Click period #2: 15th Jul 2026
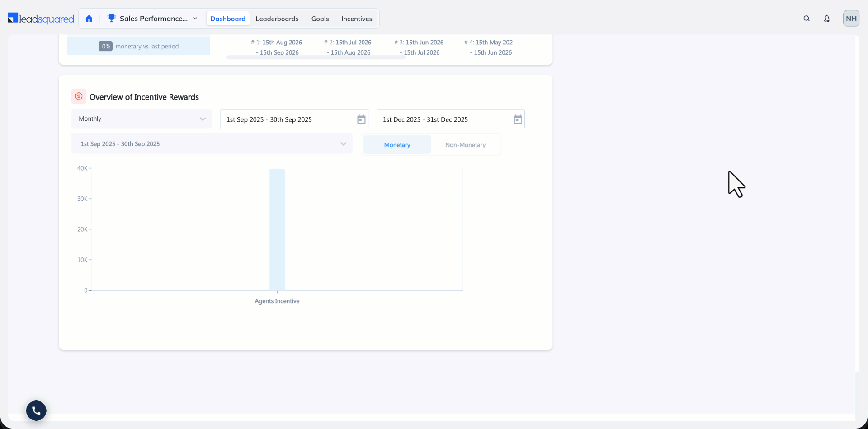The image size is (868, 429). tap(348, 48)
